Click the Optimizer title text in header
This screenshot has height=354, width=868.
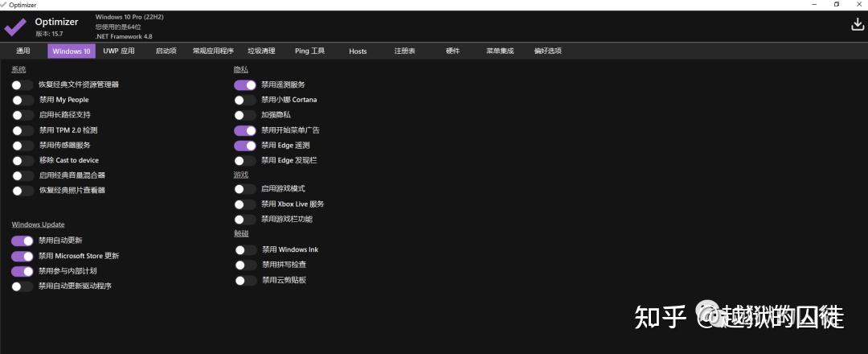click(56, 23)
